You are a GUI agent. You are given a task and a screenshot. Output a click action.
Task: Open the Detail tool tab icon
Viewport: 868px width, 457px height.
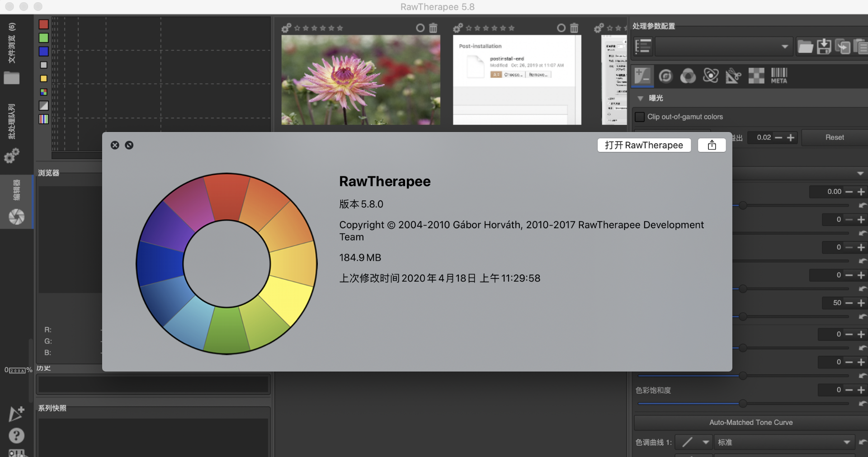(x=665, y=76)
